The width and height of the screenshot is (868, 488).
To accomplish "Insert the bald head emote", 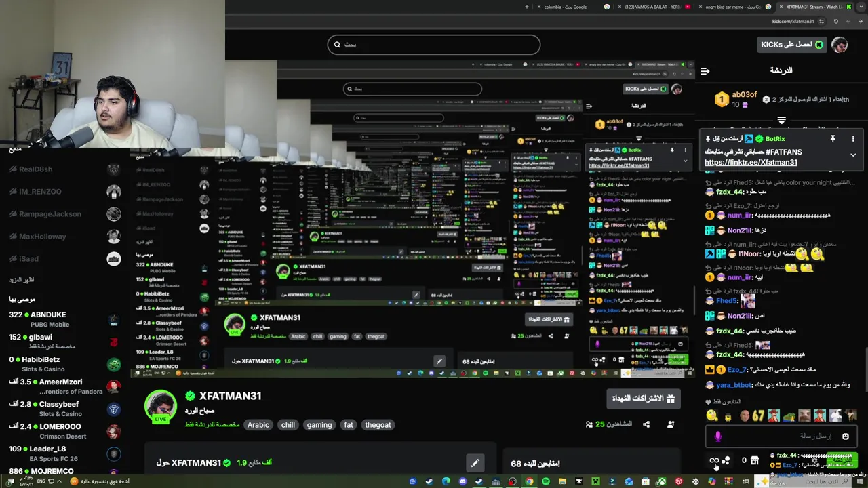I will 745,415.
